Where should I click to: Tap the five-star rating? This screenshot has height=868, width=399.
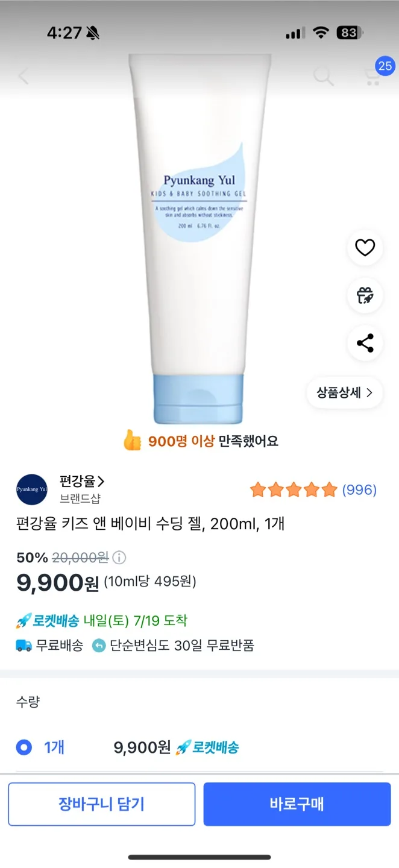point(293,490)
